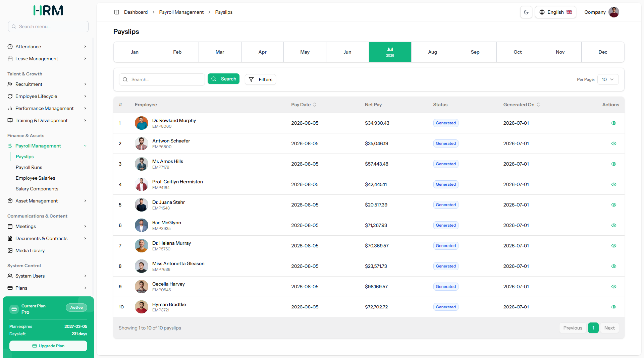Click the Upgrade Plan button
This screenshot has width=644, height=358.
click(x=48, y=346)
